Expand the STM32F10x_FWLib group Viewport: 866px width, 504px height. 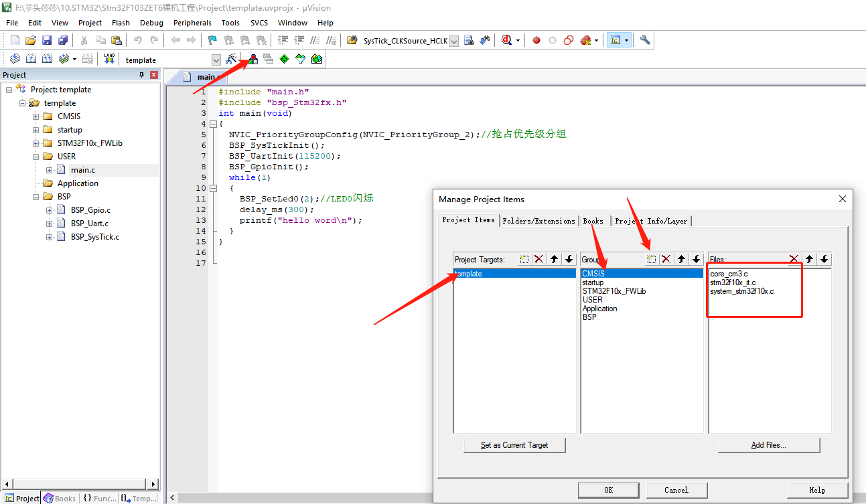click(x=36, y=143)
